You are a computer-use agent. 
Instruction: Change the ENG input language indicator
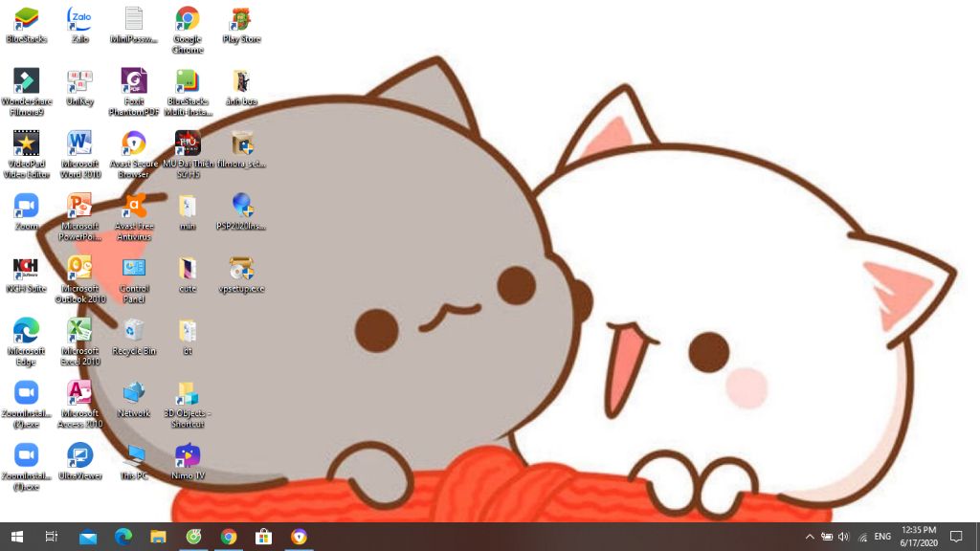[x=882, y=537]
